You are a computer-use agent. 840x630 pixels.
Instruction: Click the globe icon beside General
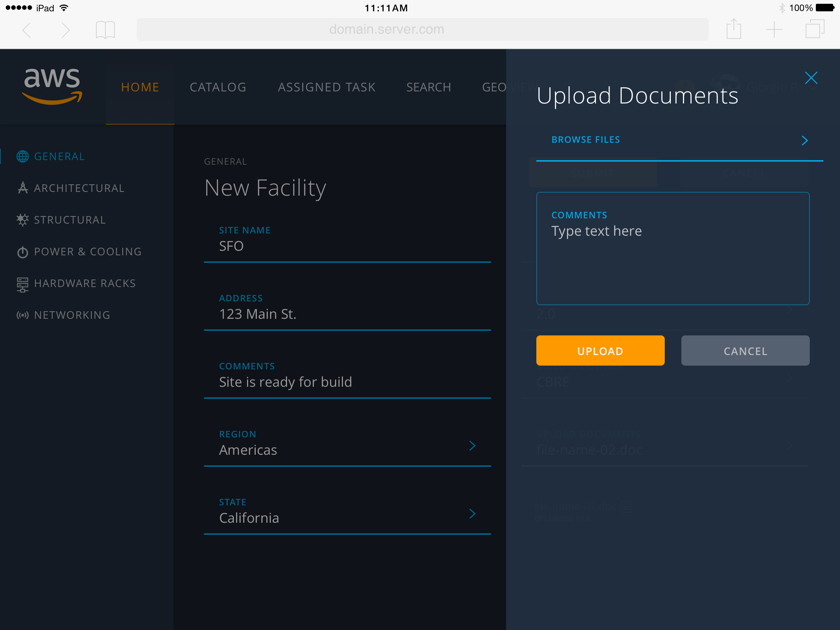tap(22, 156)
